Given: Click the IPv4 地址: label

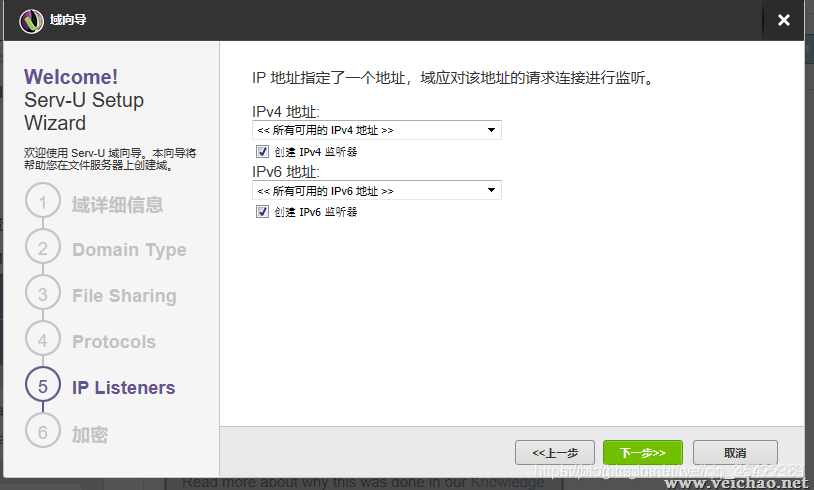Looking at the screenshot, I should click(x=286, y=112).
